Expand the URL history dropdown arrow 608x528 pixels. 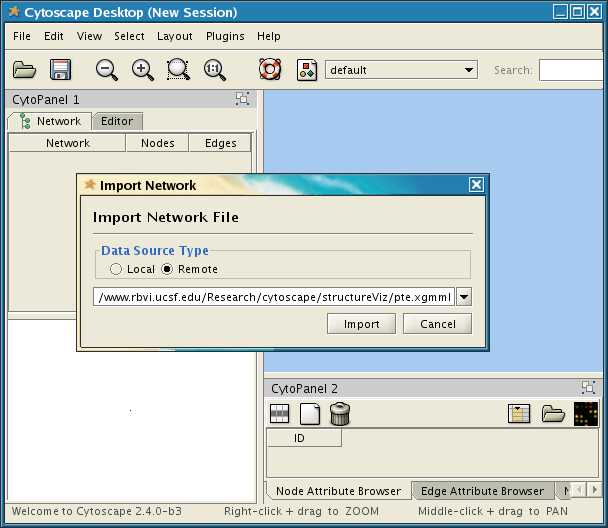pos(464,297)
